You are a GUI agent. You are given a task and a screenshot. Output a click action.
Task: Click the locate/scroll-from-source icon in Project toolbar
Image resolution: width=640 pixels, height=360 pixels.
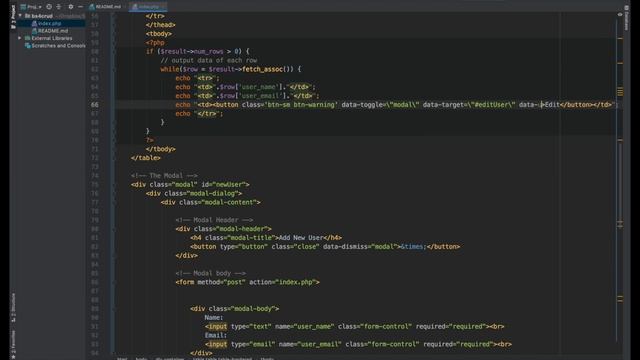(49, 7)
